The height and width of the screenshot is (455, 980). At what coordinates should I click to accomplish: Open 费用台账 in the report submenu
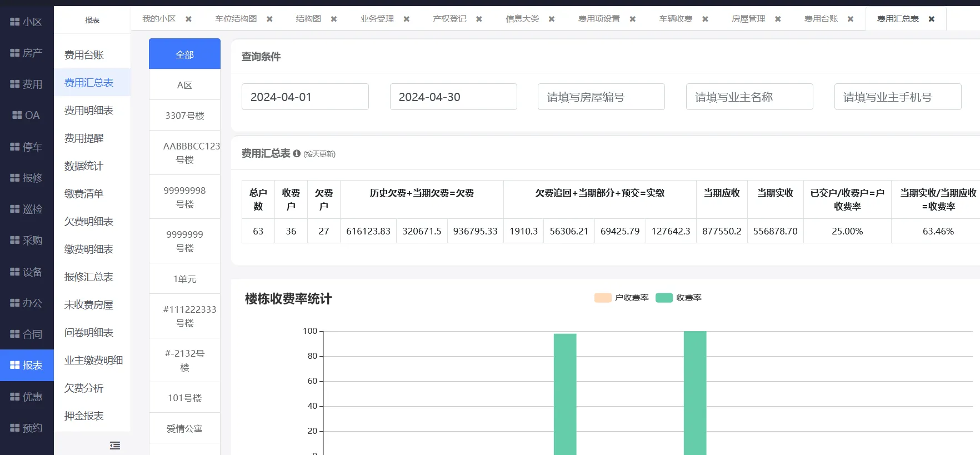coord(92,55)
